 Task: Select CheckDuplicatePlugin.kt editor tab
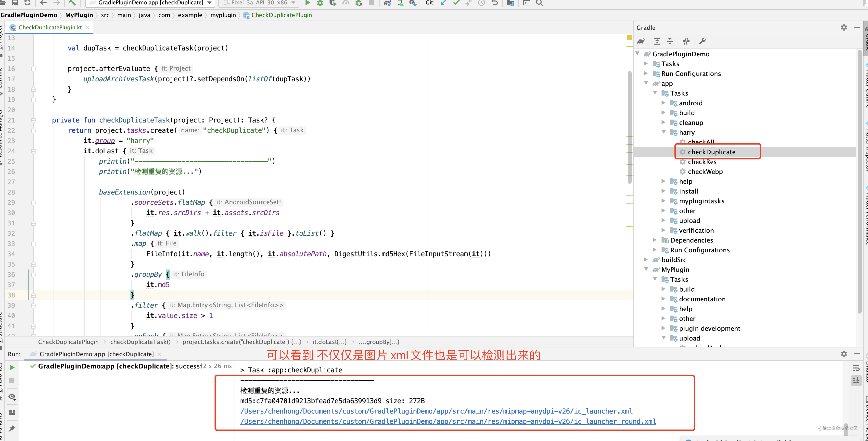tap(50, 27)
